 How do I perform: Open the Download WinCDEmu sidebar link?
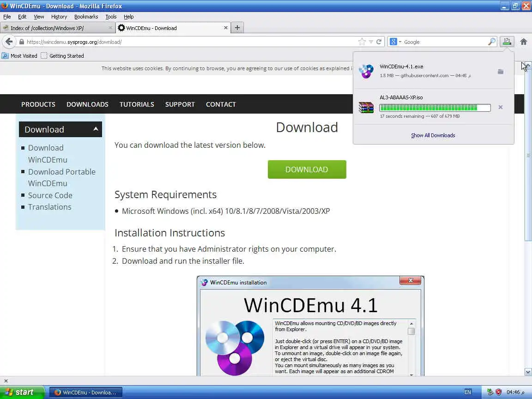(48, 154)
